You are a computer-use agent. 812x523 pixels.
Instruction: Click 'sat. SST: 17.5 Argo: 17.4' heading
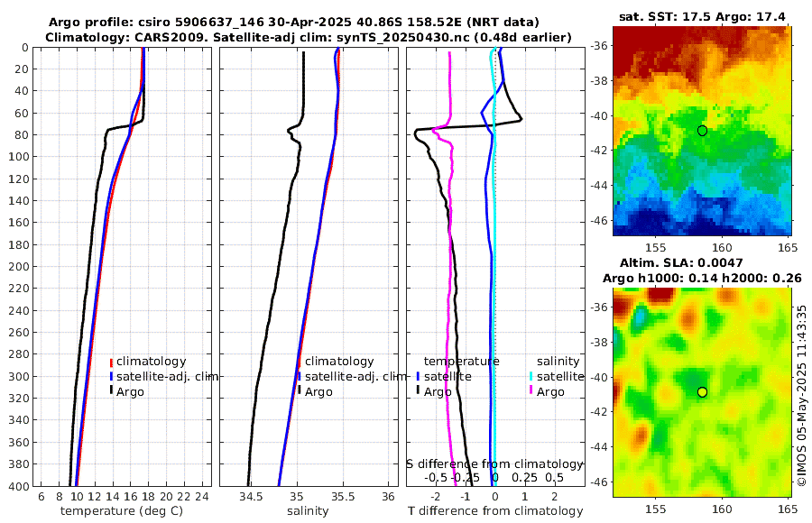click(702, 16)
